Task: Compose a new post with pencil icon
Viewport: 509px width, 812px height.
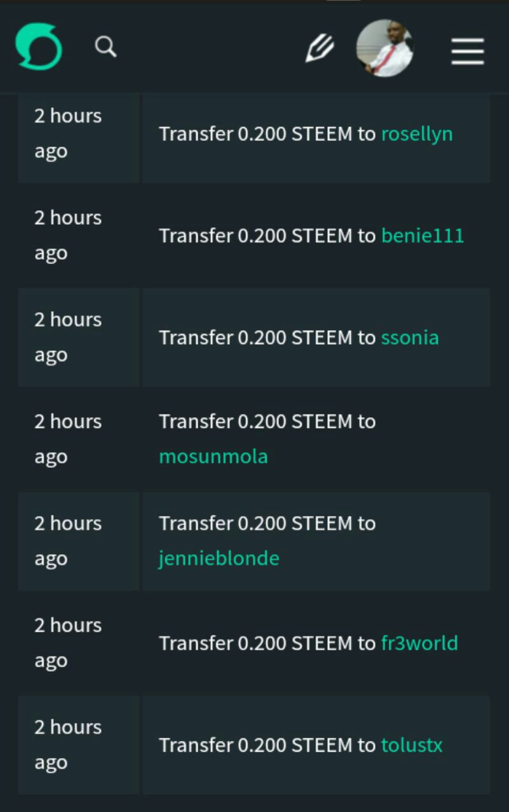Action: pos(320,48)
